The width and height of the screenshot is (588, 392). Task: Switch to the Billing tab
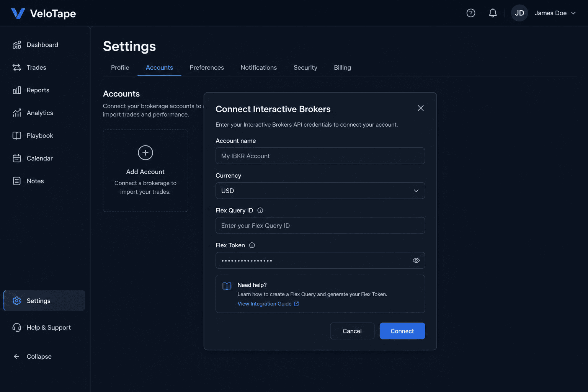coord(342,67)
